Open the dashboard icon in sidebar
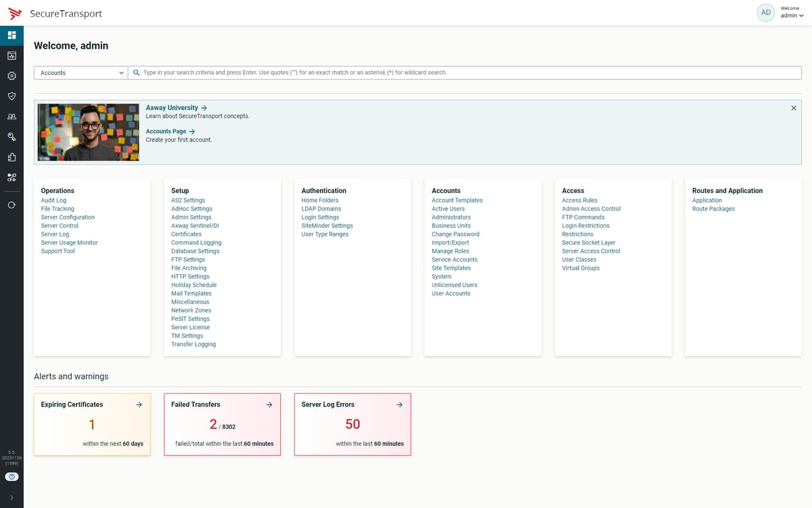The height and width of the screenshot is (508, 812). (12, 35)
